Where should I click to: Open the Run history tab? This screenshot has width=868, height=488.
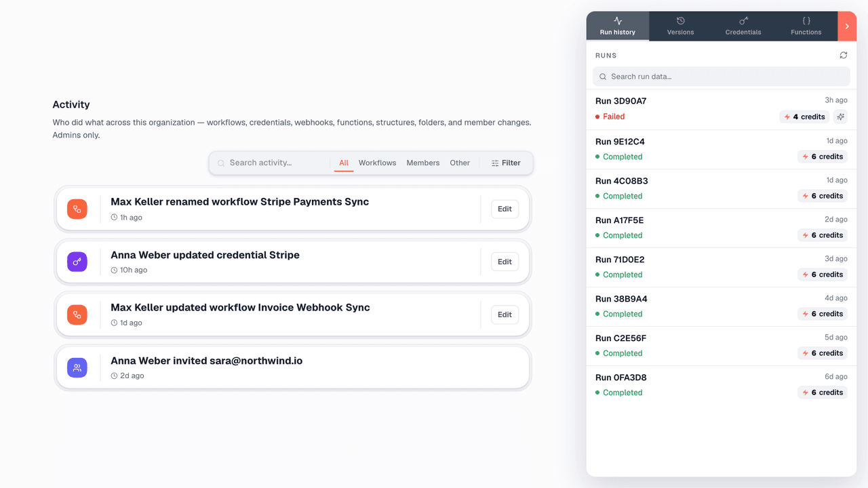tap(618, 26)
